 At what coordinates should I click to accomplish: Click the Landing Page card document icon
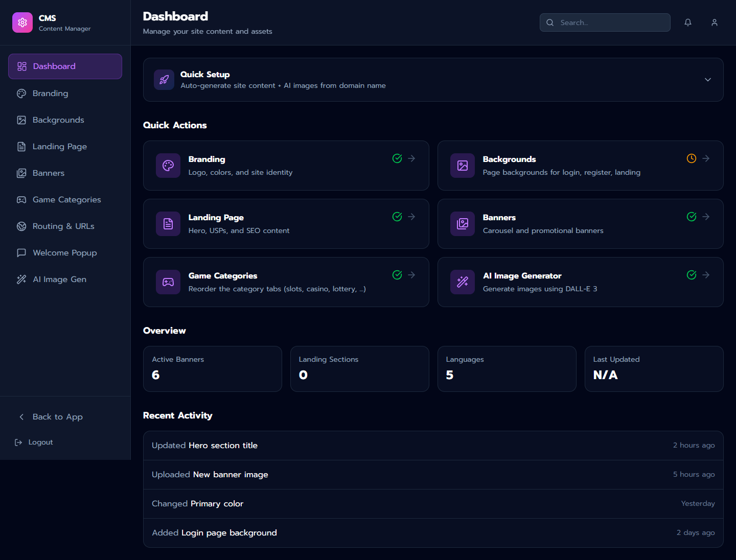point(168,224)
